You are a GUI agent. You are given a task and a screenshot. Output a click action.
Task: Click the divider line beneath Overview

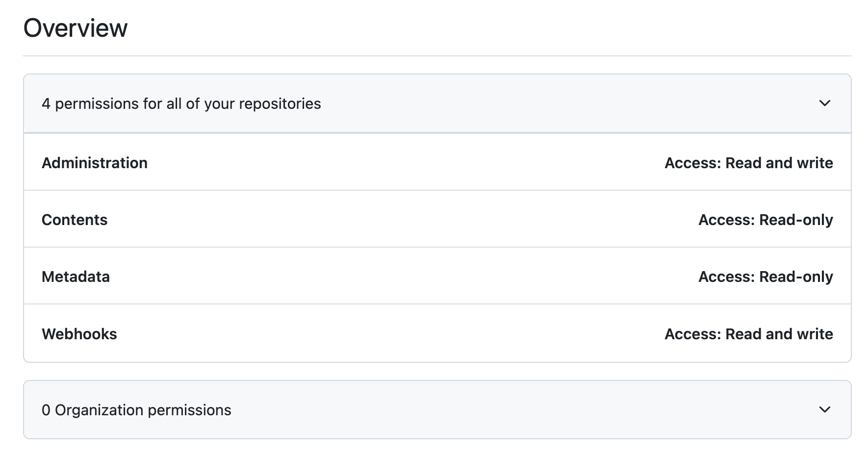(437, 56)
